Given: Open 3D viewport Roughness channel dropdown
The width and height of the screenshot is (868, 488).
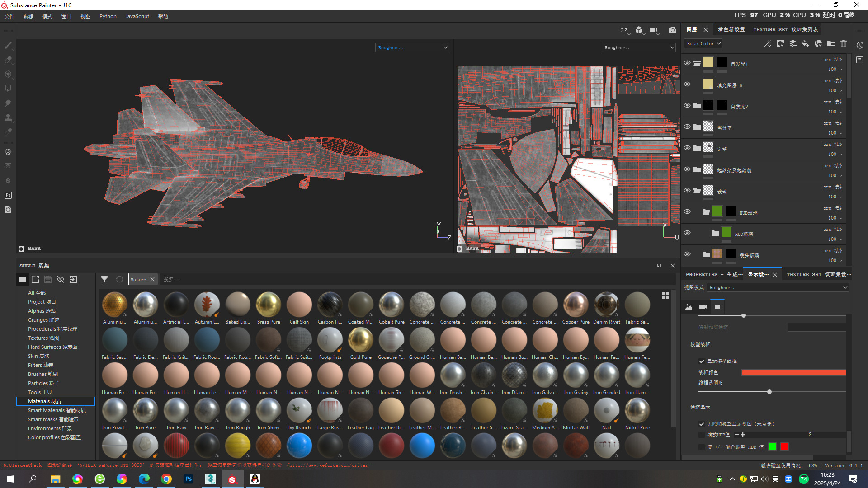Looking at the screenshot, I should coord(412,47).
